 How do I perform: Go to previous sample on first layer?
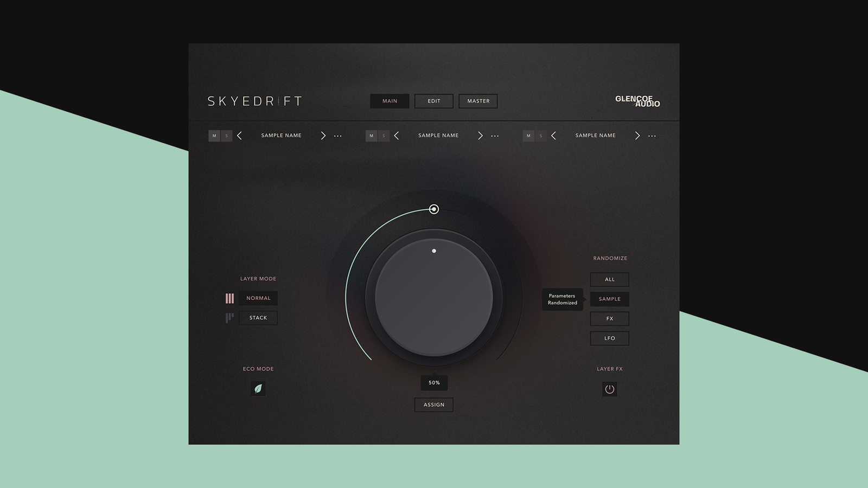coord(239,136)
